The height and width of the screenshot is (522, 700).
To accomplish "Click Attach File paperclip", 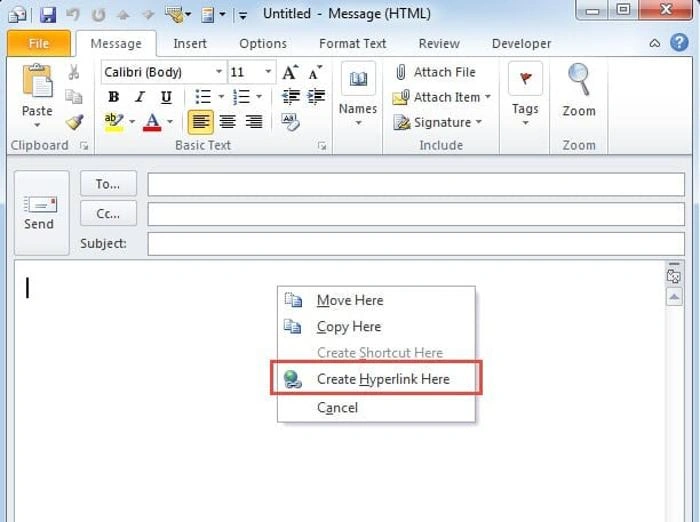I will click(x=401, y=72).
